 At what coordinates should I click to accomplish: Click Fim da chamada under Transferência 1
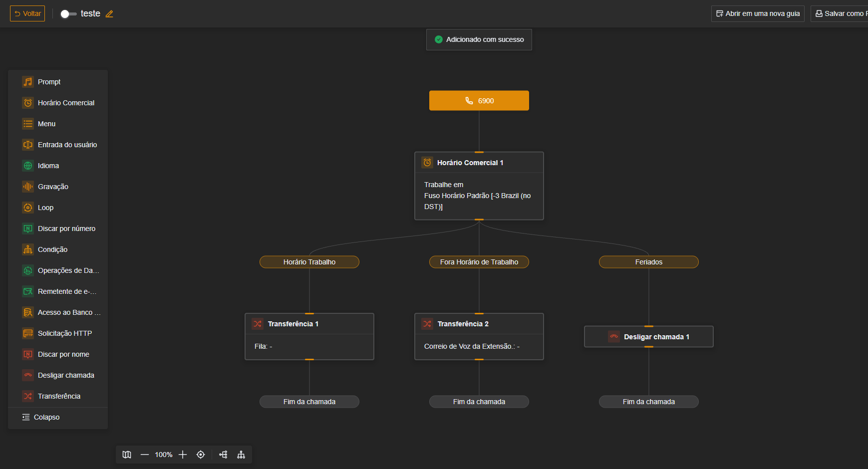pos(309,402)
